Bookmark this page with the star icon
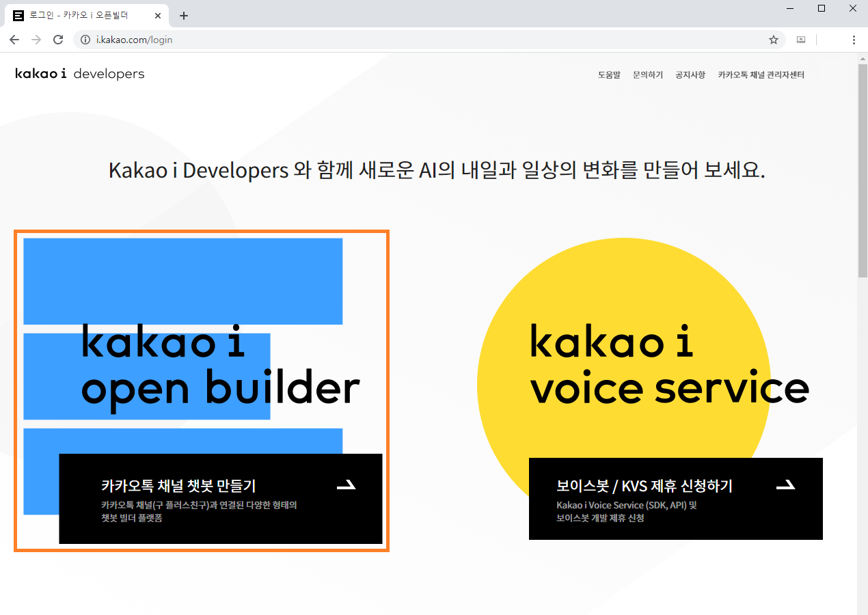The width and height of the screenshot is (868, 615). pos(774,40)
